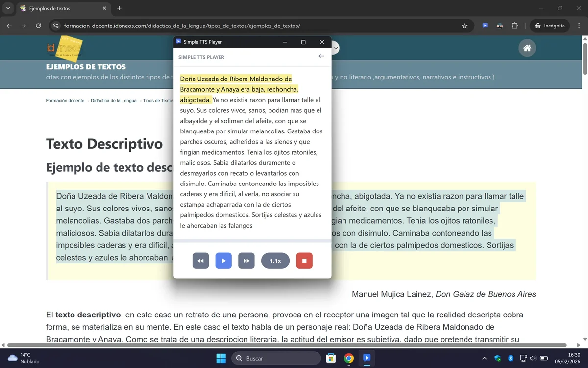Toggle the bookmark star for this page
This screenshot has width=588, height=368.
click(x=464, y=26)
